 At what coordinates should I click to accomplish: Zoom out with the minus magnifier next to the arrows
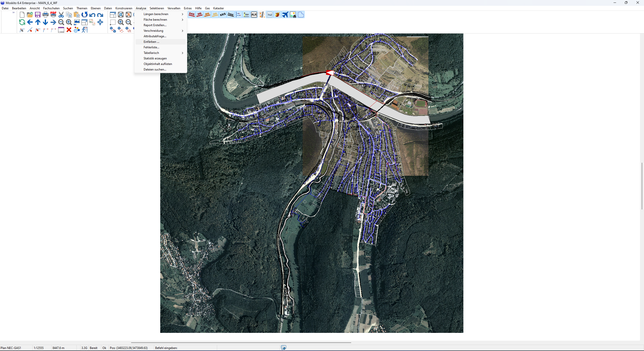tap(61, 22)
